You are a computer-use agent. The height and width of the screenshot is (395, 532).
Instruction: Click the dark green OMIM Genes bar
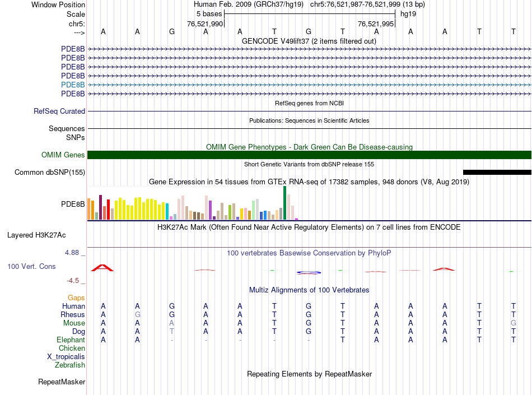309,155
